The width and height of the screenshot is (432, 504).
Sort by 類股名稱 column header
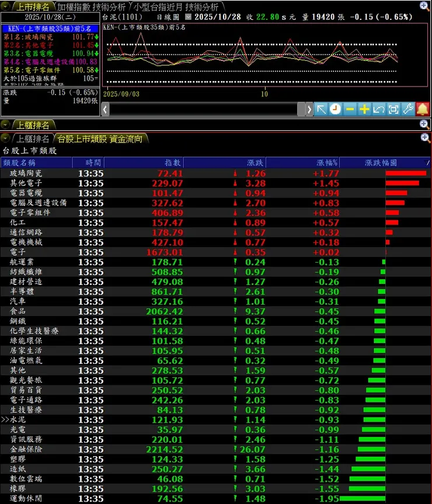point(36,162)
